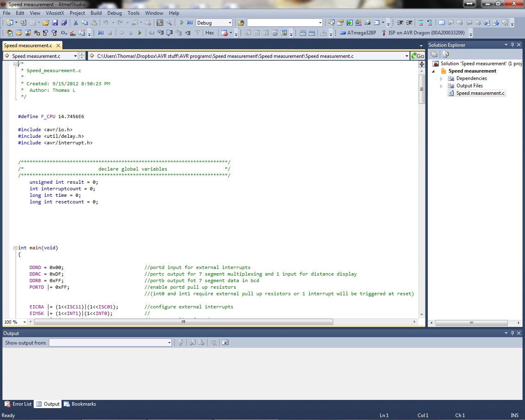Open the file path dropdown arrow

(406, 56)
